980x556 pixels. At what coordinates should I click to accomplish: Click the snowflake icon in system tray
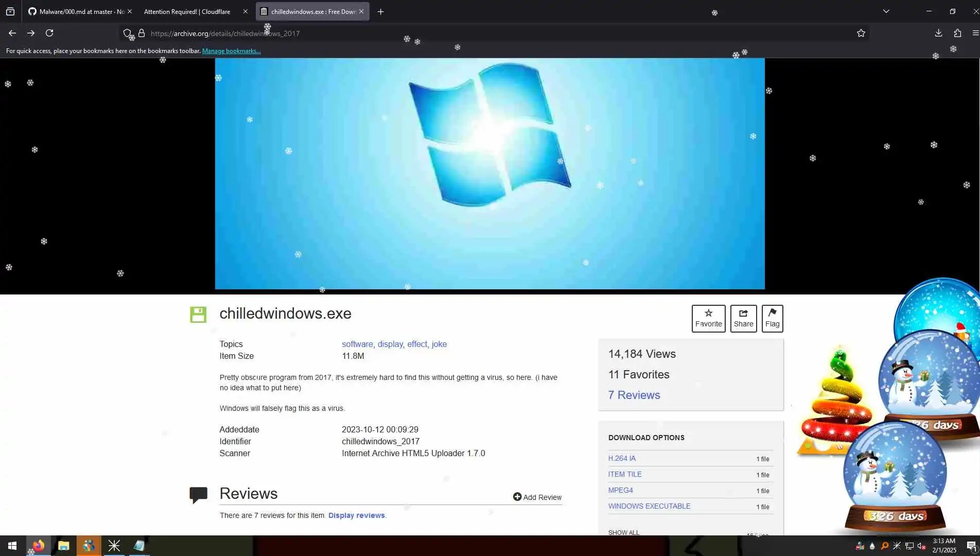(x=897, y=546)
